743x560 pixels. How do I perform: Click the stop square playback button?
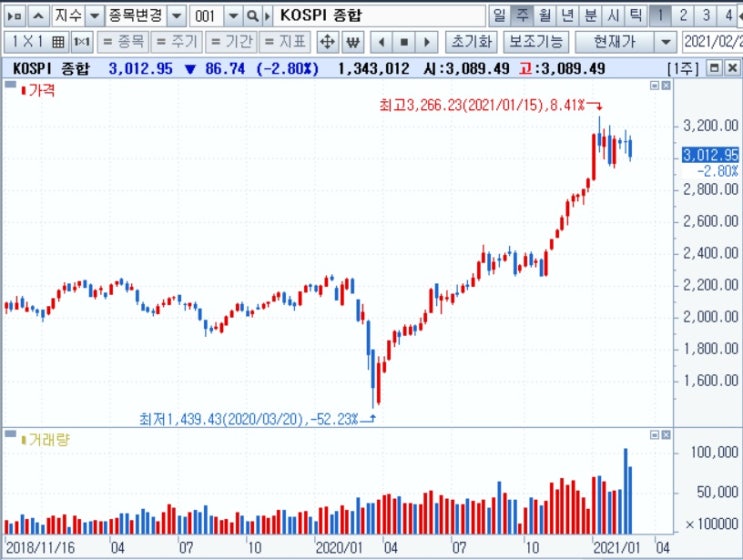[x=404, y=42]
